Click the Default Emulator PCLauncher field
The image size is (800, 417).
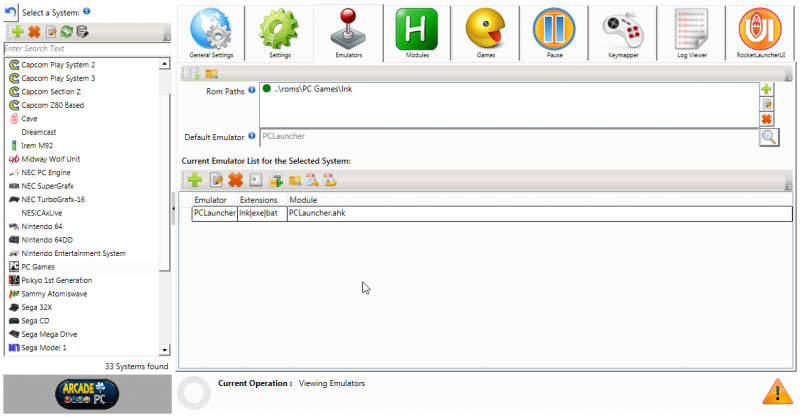tap(509, 136)
